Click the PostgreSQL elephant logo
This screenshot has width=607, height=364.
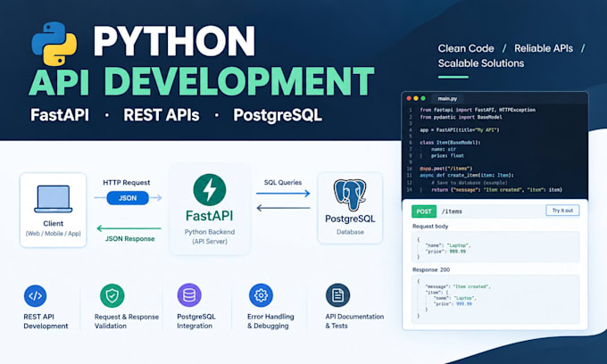click(350, 195)
